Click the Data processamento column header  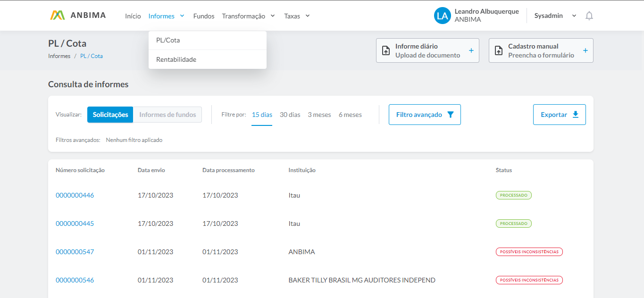(228, 170)
